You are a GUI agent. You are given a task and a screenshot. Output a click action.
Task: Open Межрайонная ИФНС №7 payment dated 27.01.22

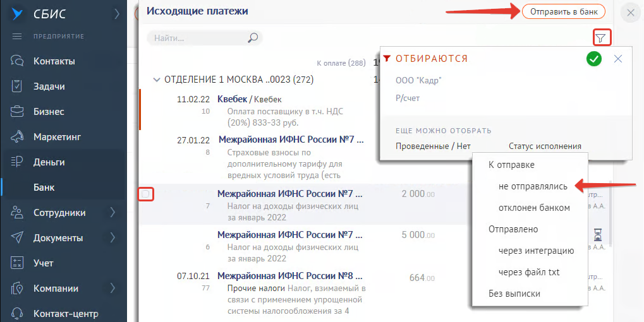coord(291,140)
